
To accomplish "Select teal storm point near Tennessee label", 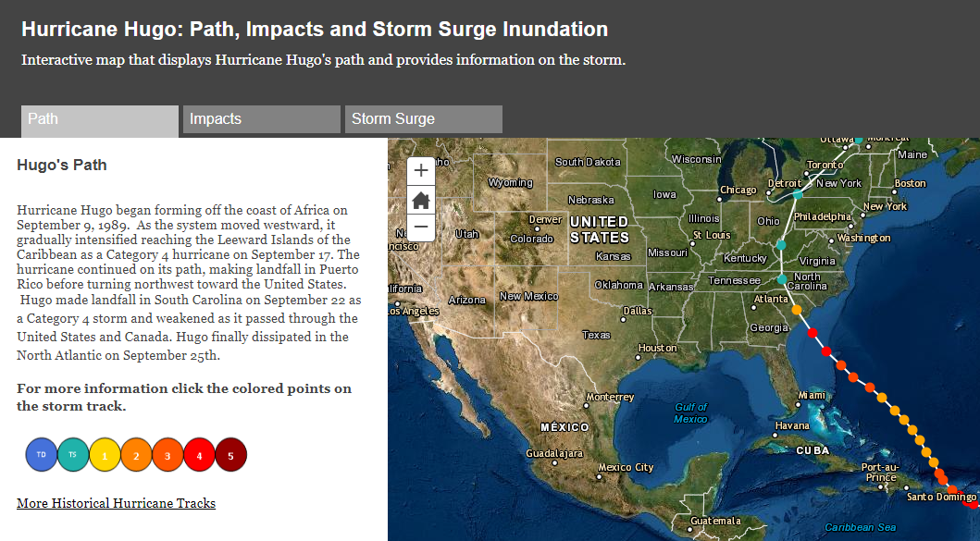I will pyautogui.click(x=782, y=279).
